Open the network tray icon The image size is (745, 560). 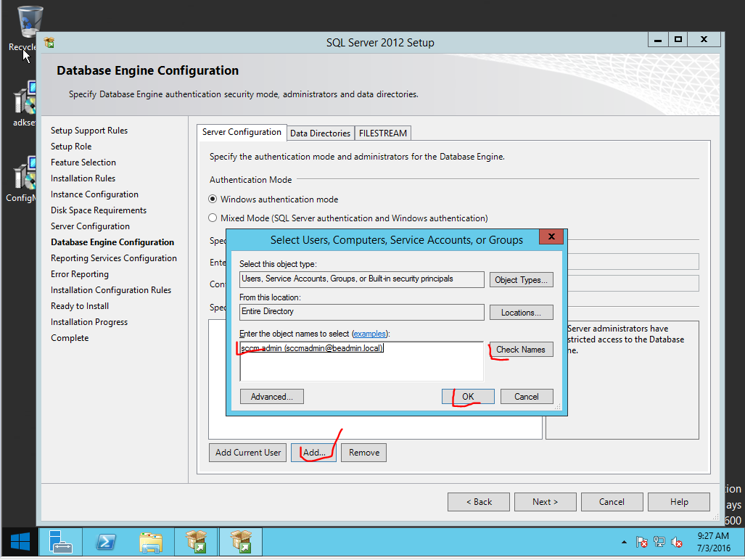tap(659, 542)
